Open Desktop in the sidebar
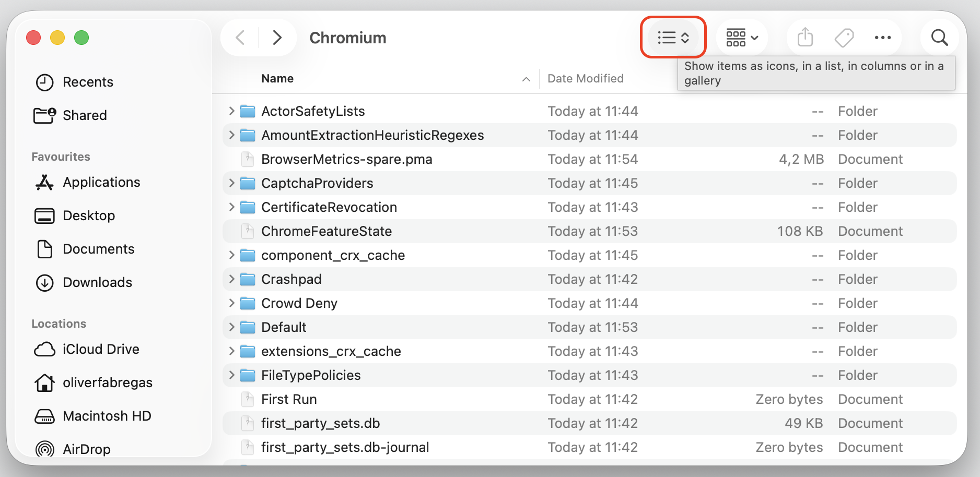This screenshot has width=980, height=477. point(74,216)
